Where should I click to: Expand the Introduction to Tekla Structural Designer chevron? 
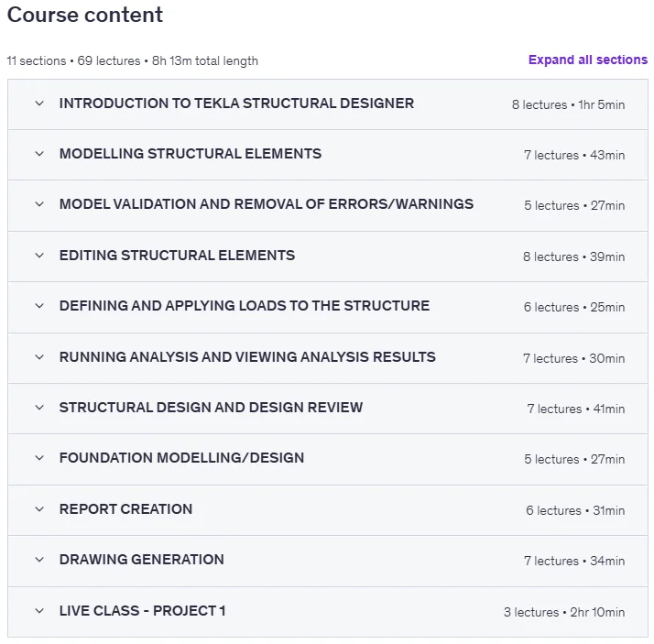pos(39,103)
